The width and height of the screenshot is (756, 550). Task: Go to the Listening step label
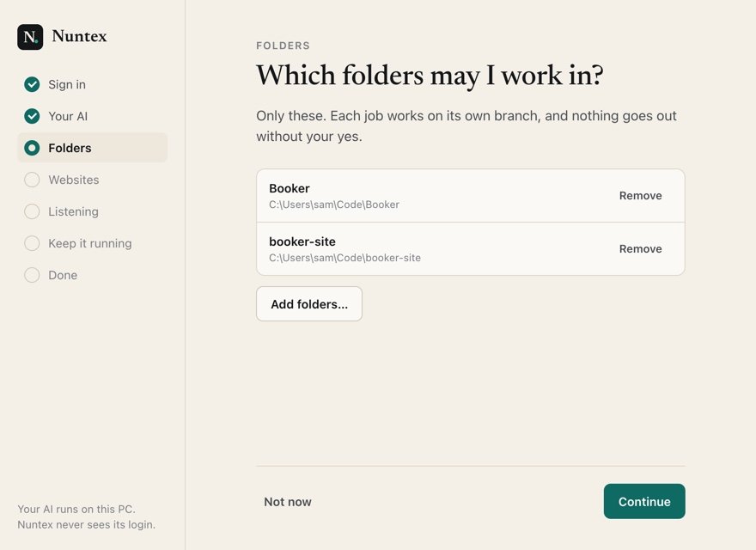click(x=73, y=211)
